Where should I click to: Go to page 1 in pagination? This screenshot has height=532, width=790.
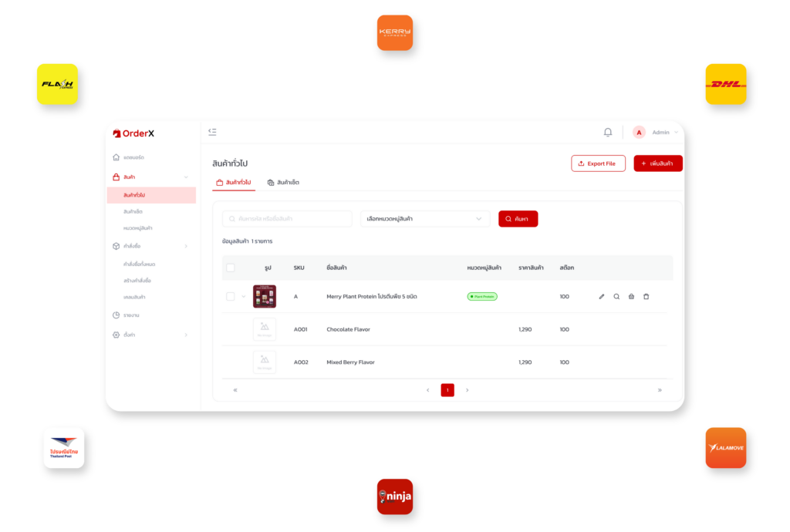pyautogui.click(x=447, y=390)
